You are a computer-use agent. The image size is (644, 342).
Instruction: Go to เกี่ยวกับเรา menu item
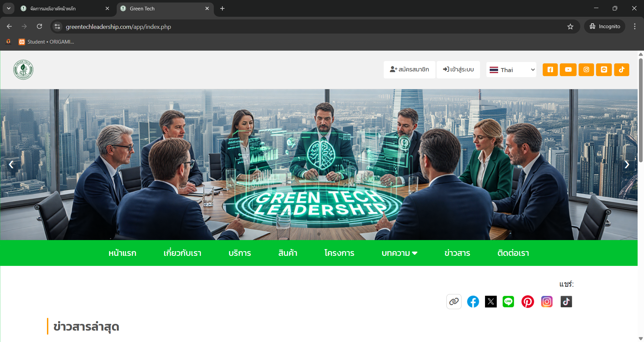[182, 253]
